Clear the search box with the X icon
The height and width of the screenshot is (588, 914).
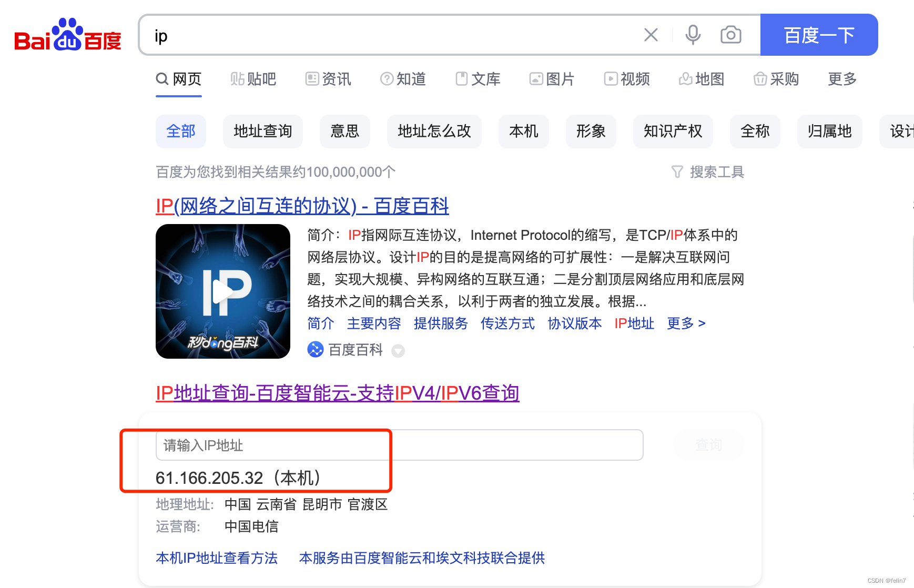click(x=651, y=35)
